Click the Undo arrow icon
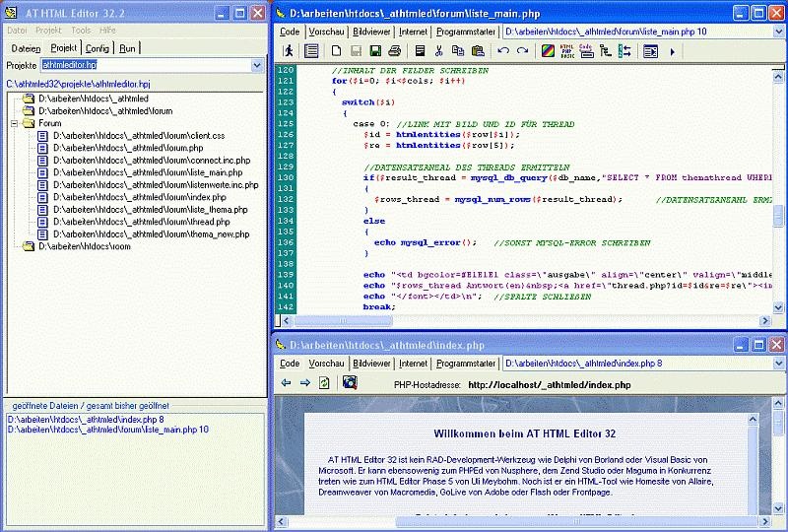Image resolution: width=788 pixels, height=532 pixels. (x=502, y=51)
